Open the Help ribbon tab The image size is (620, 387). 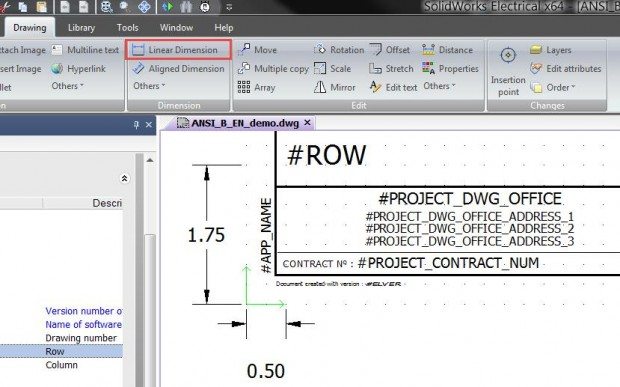(224, 28)
